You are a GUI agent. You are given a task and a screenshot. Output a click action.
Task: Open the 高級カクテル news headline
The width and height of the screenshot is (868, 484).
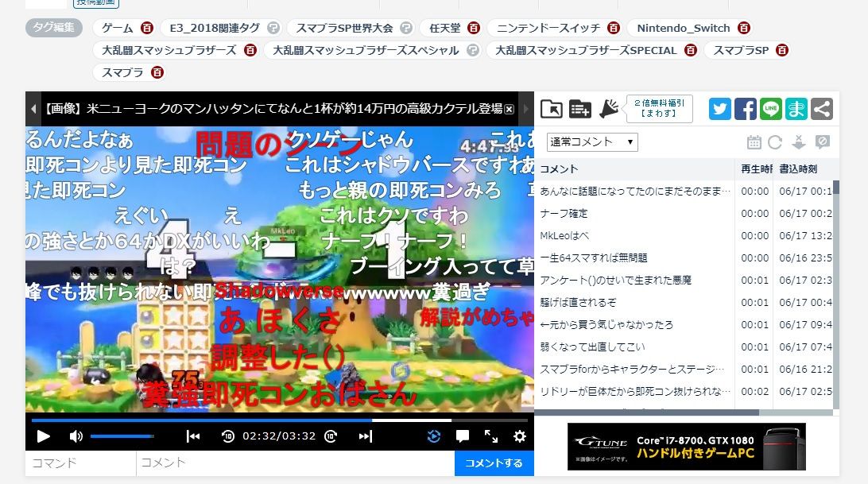tap(273, 109)
